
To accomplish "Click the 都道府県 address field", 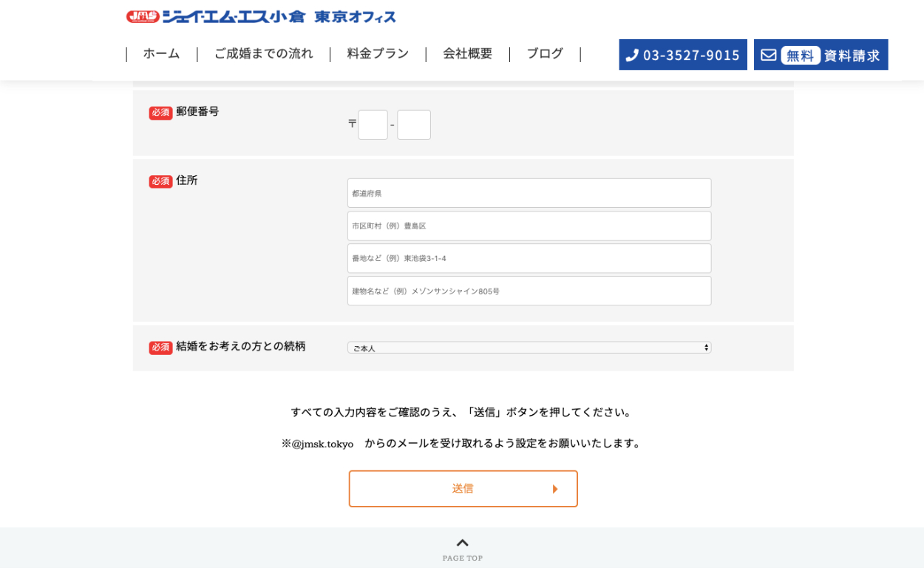I will click(x=529, y=193).
